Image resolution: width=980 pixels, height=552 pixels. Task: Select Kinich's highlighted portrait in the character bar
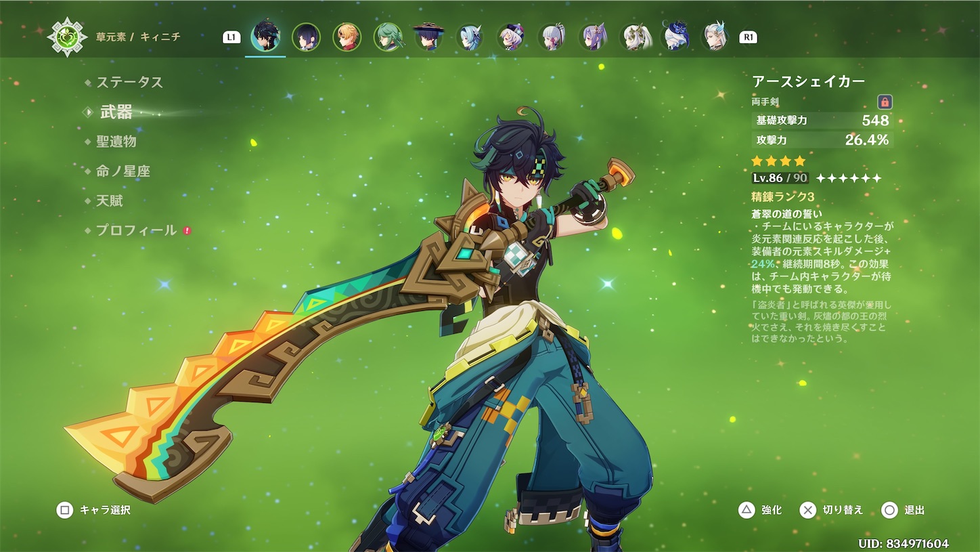coord(265,37)
